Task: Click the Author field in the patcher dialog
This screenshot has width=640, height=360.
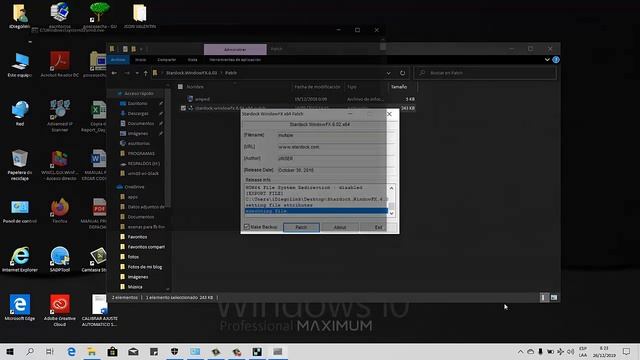Action: pyautogui.click(x=335, y=158)
